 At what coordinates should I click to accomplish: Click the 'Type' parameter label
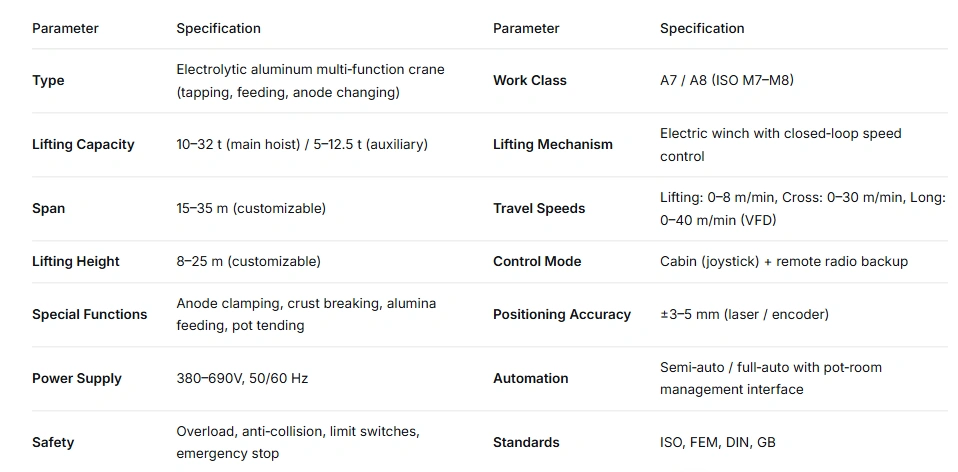click(x=48, y=81)
